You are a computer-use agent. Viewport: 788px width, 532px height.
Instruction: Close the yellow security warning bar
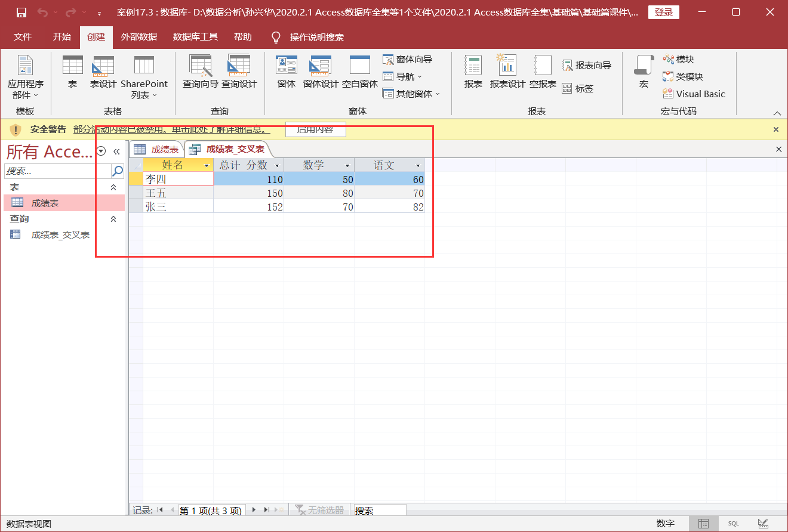(x=776, y=129)
